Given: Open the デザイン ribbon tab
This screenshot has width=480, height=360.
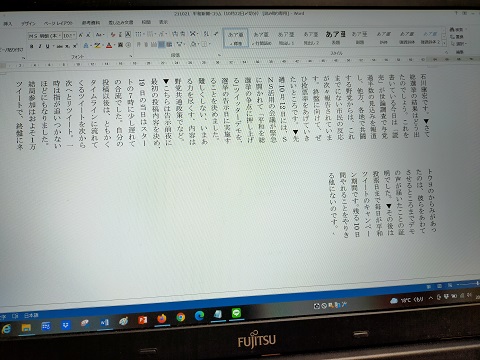Looking at the screenshot, I should pos(28,24).
